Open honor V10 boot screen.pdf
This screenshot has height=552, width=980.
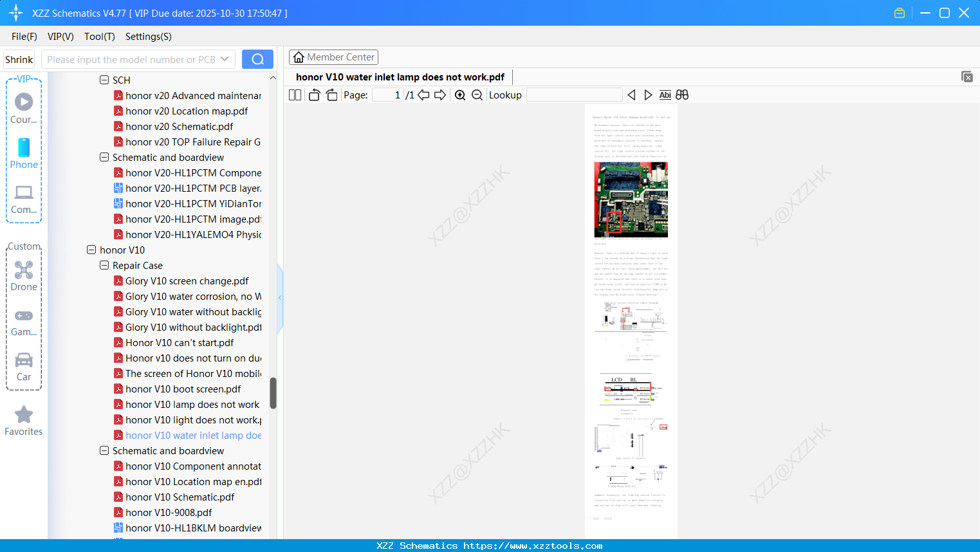point(183,389)
